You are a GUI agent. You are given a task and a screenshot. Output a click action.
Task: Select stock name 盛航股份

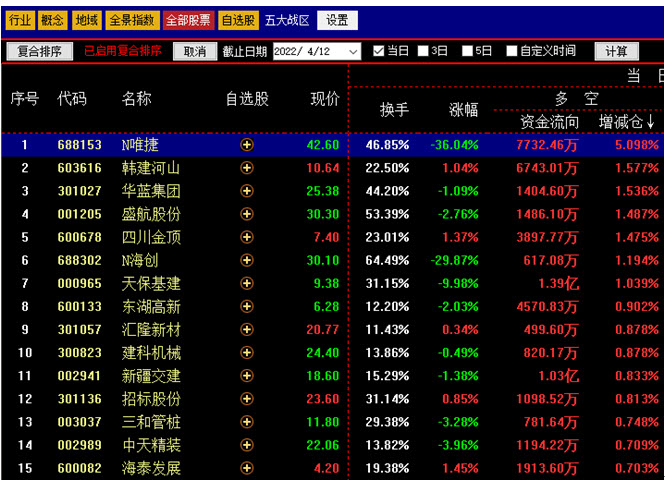pyautogui.click(x=151, y=214)
